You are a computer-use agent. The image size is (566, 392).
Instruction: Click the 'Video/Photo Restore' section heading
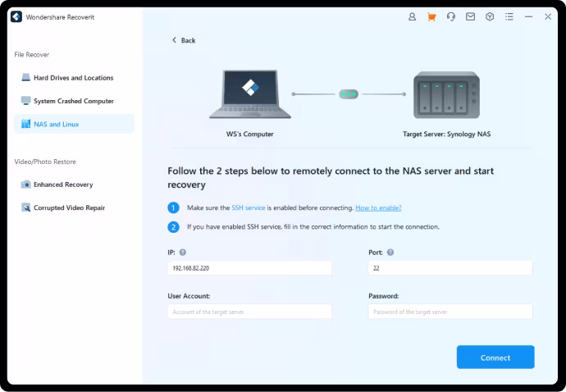click(45, 162)
